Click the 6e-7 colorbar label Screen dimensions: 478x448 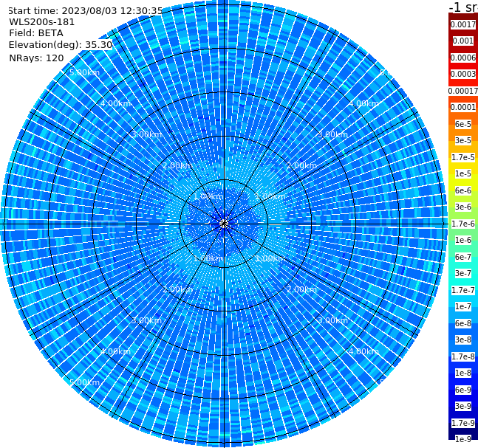[463, 257]
